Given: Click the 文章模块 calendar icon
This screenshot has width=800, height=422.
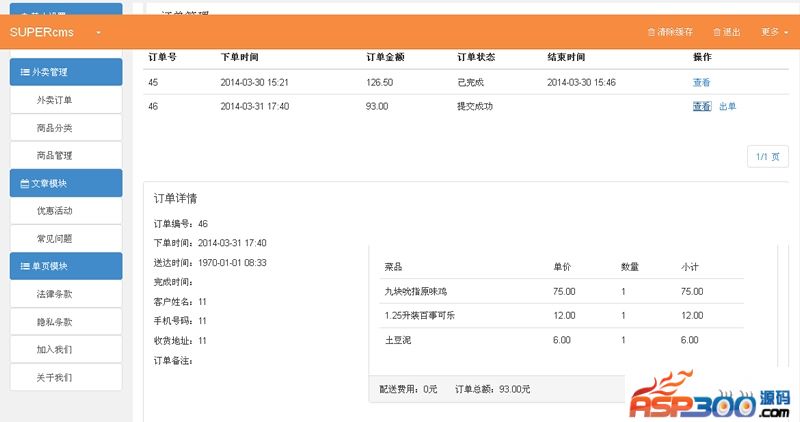Looking at the screenshot, I should [x=24, y=184].
